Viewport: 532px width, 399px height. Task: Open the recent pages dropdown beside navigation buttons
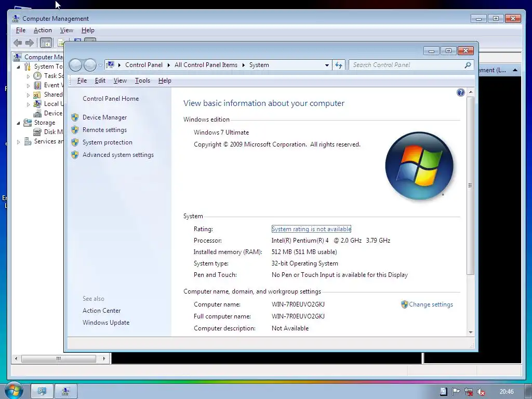coord(100,65)
